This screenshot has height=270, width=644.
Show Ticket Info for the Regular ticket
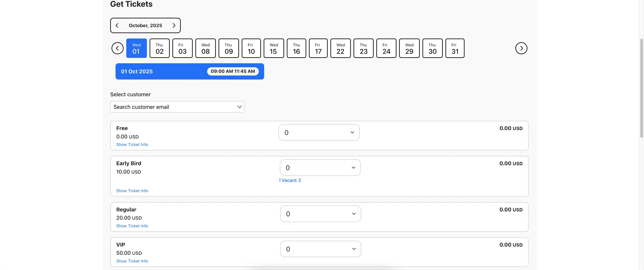pyautogui.click(x=132, y=226)
